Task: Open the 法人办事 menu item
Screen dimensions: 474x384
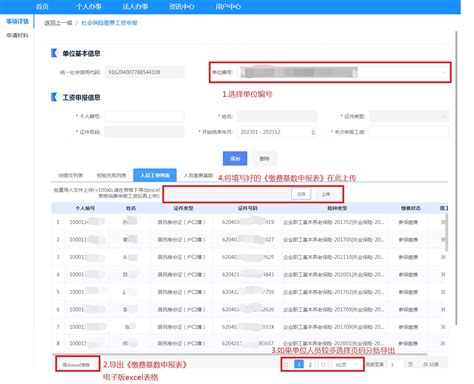Action: pos(135,6)
